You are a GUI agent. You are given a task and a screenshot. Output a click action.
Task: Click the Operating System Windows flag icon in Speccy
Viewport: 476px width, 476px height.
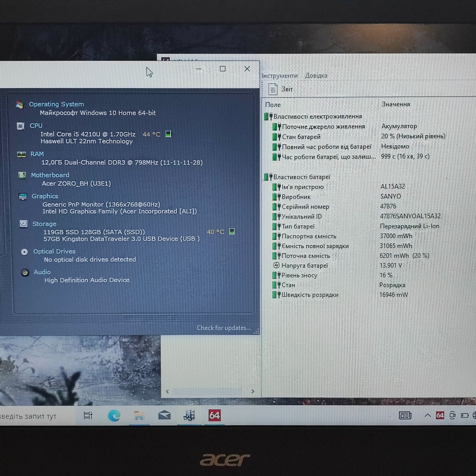[20, 105]
